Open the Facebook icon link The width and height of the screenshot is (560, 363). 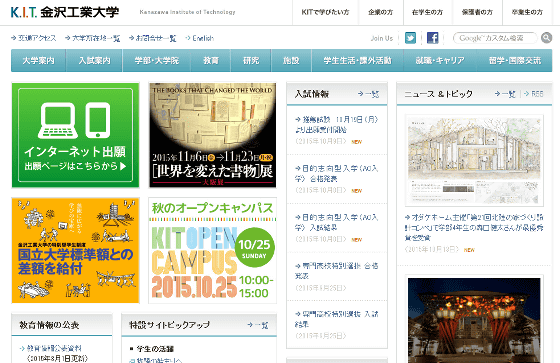coord(432,38)
